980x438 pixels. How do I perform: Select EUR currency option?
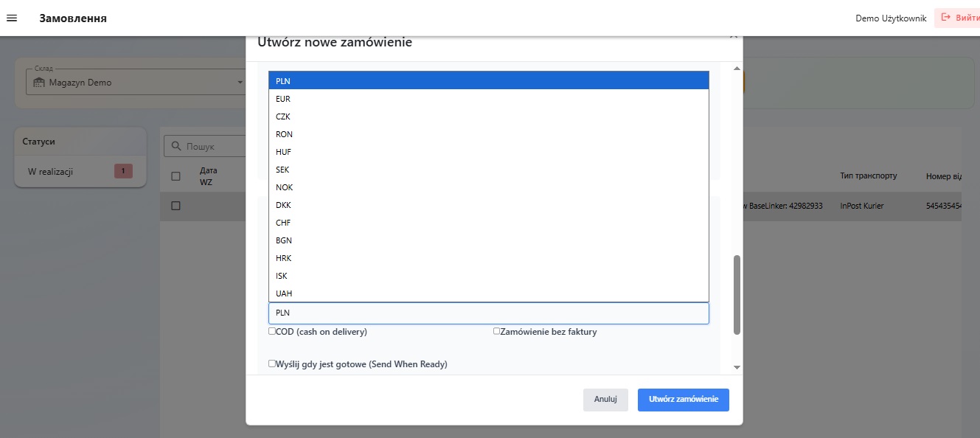coord(489,98)
